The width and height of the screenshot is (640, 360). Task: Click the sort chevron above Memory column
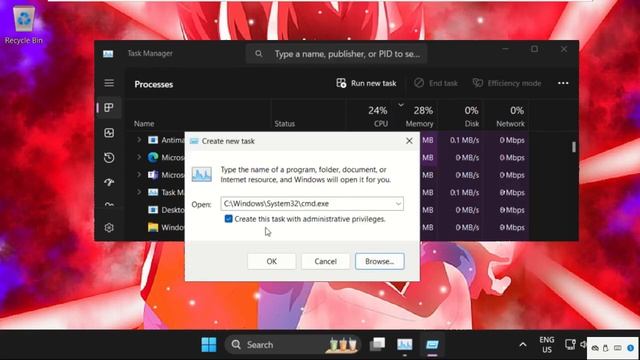click(401, 105)
